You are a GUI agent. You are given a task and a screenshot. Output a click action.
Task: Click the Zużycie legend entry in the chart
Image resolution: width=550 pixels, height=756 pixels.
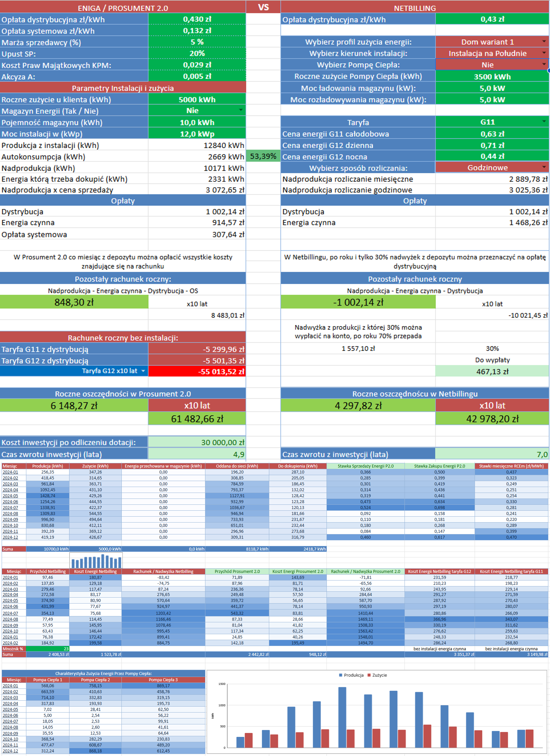tap(377, 675)
